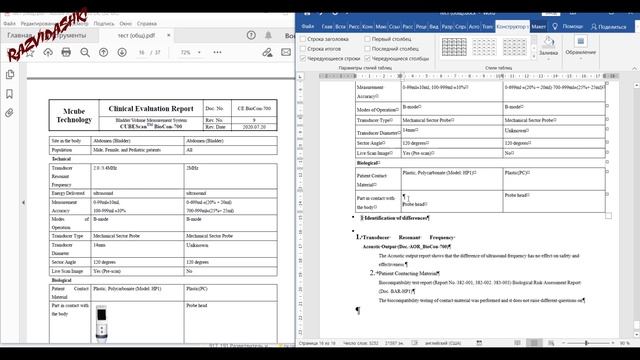Switch Word to read mode view icon

(x=517, y=343)
